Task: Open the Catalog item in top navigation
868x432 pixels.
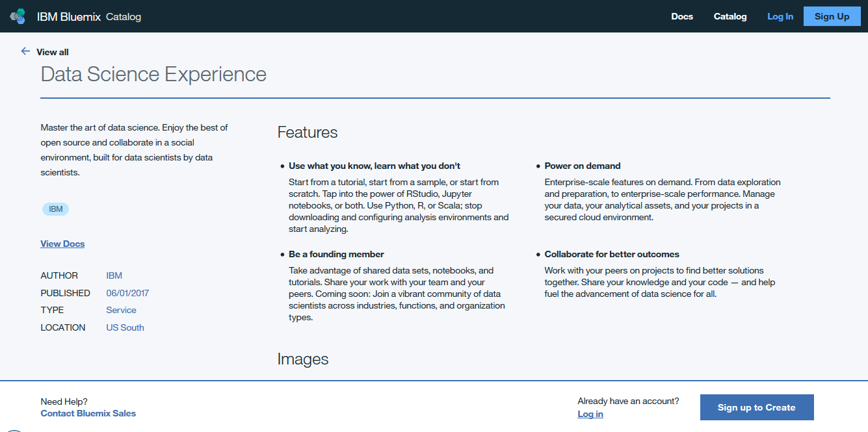Action: tap(730, 16)
